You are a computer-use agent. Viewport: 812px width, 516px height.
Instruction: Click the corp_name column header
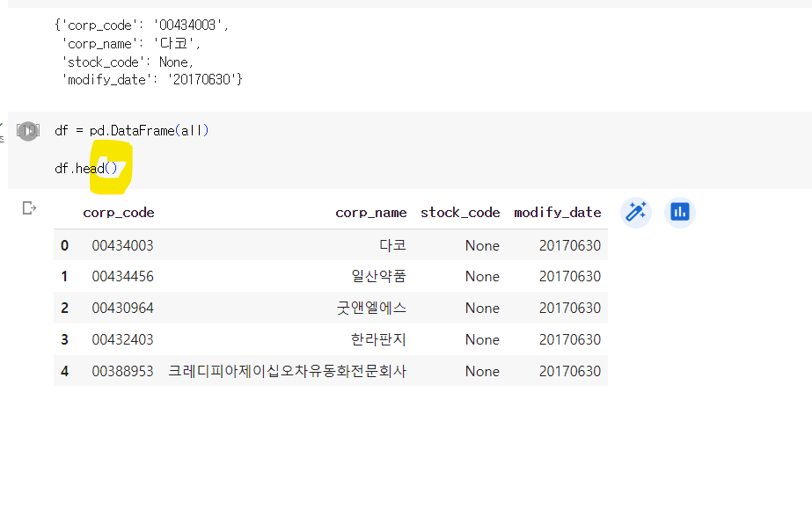370,213
